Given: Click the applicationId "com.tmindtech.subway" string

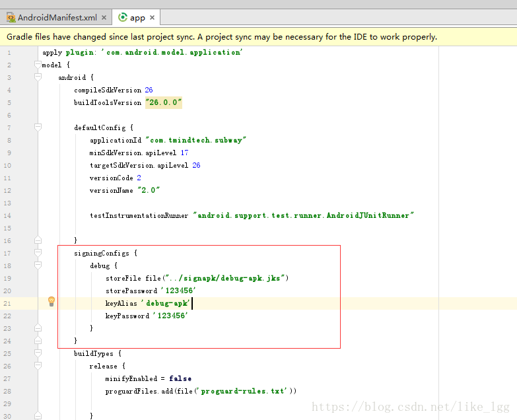Looking at the screenshot, I should tap(196, 140).
